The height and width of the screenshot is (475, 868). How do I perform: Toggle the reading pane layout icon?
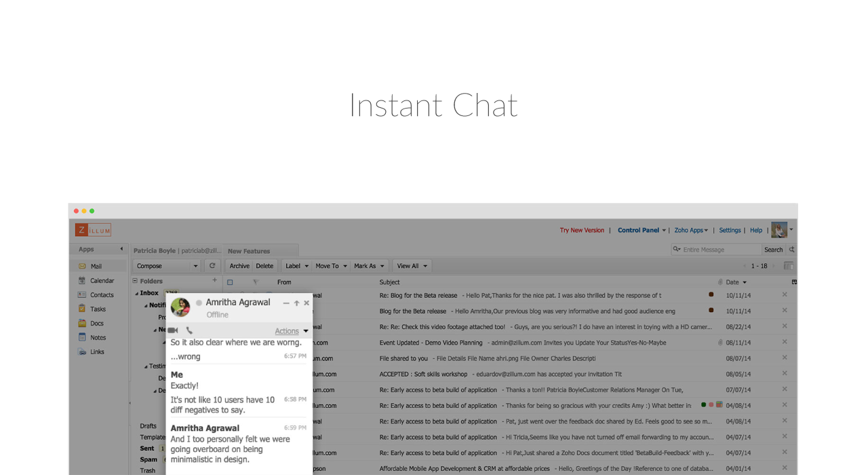click(789, 266)
